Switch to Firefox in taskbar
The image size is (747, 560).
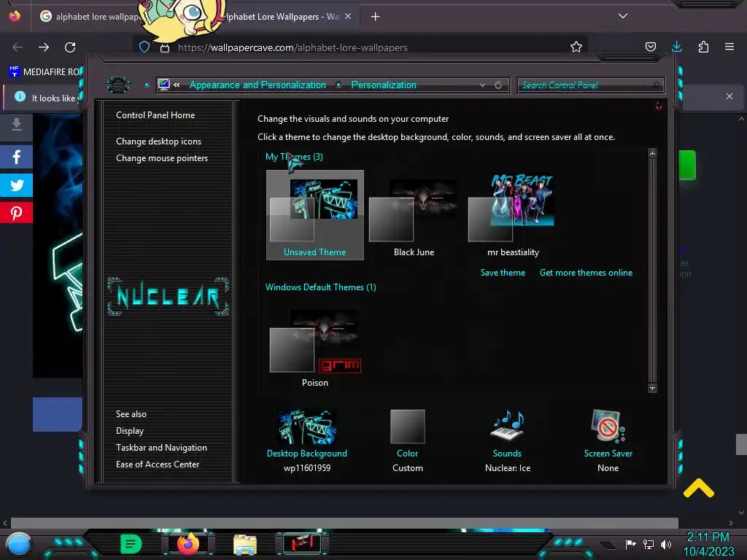click(x=188, y=544)
